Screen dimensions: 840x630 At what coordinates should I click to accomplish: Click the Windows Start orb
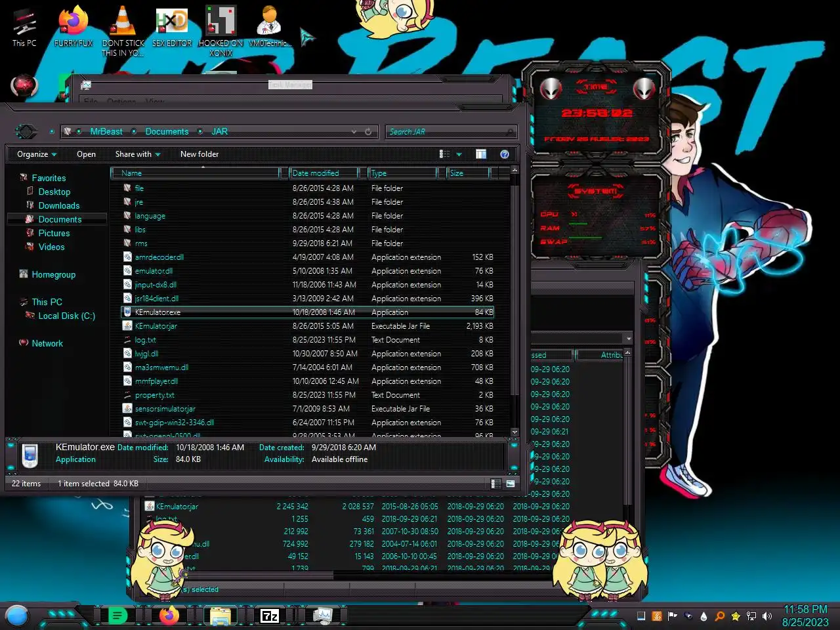[17, 616]
